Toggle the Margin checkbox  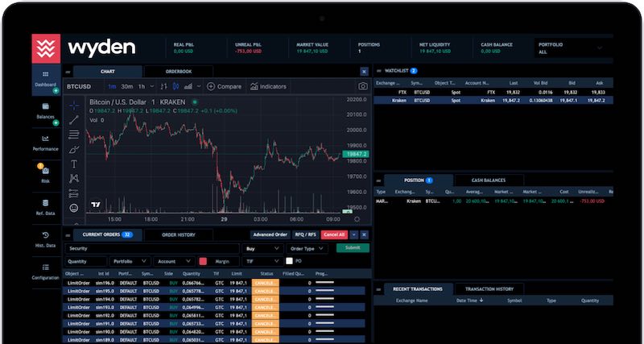tap(203, 261)
